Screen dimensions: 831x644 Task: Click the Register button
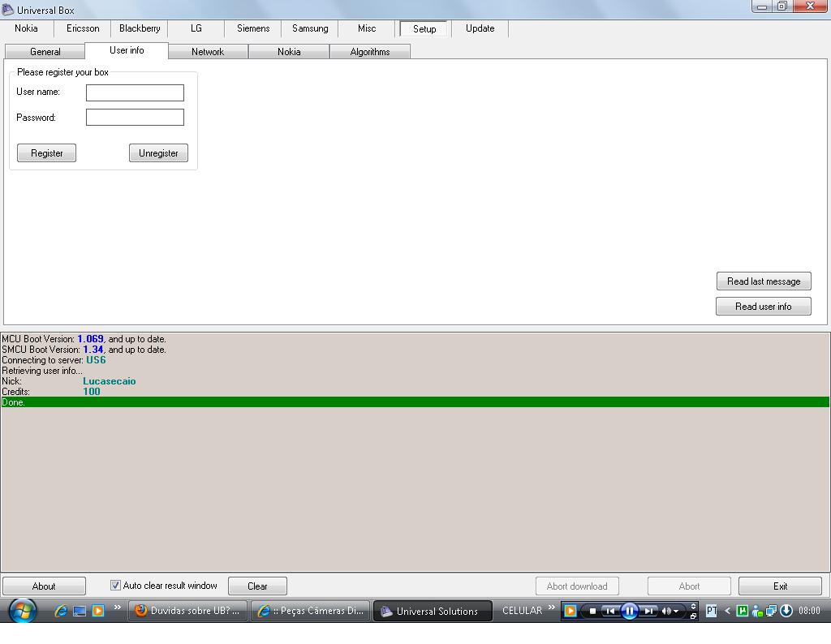tap(46, 153)
